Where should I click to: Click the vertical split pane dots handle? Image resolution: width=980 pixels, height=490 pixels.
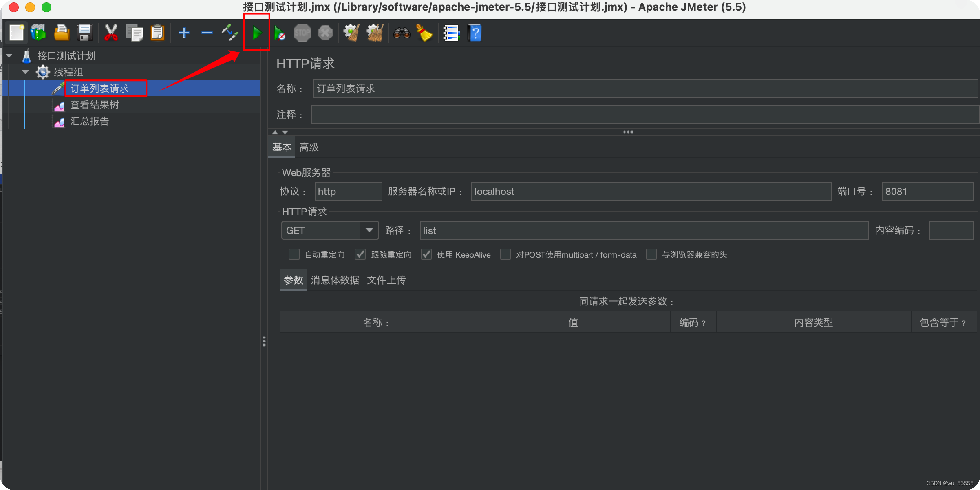[x=264, y=341]
